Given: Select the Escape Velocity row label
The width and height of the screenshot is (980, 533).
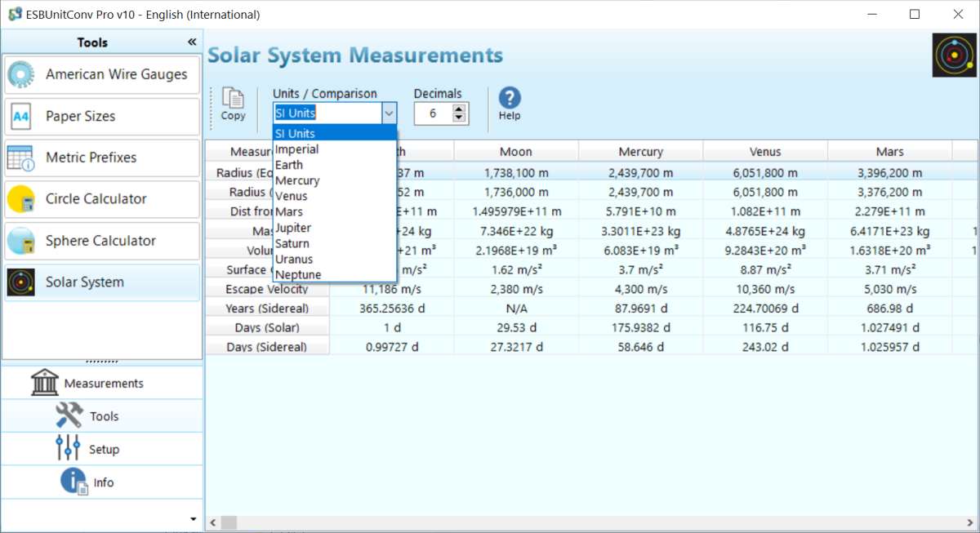Looking at the screenshot, I should [266, 288].
